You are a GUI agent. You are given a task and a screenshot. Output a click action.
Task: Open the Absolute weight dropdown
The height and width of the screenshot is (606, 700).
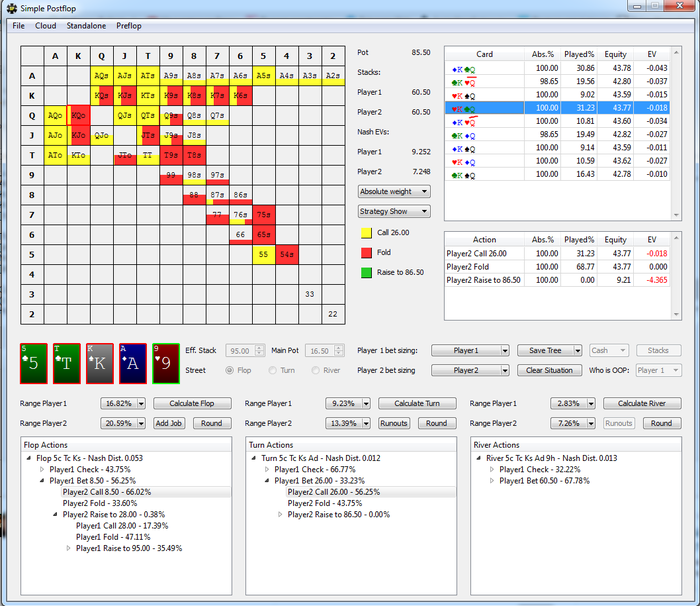[394, 192]
